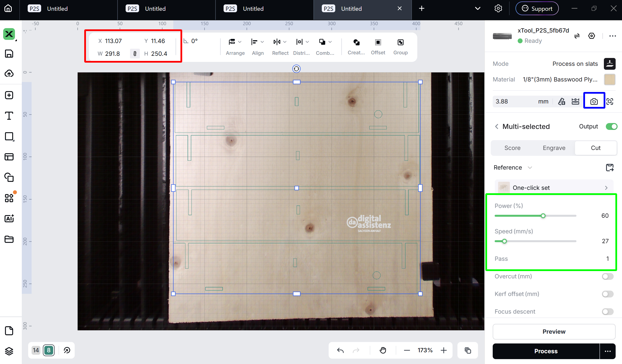622x364 pixels.
Task: Click the auto measure thickness icon
Action: [562, 101]
